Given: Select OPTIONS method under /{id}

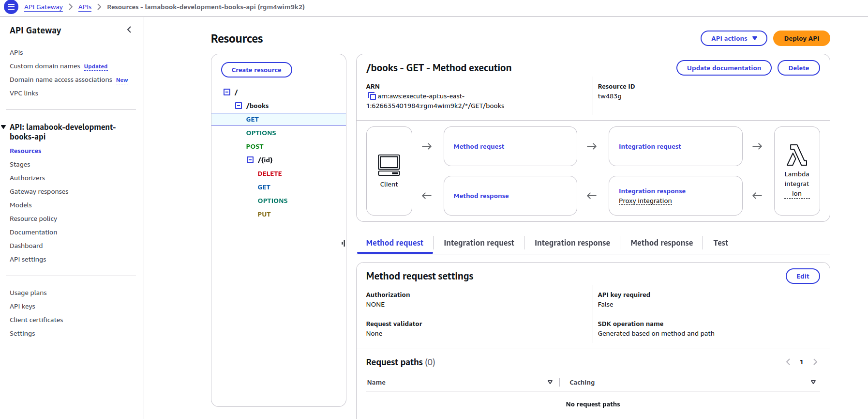Looking at the screenshot, I should [x=272, y=201].
